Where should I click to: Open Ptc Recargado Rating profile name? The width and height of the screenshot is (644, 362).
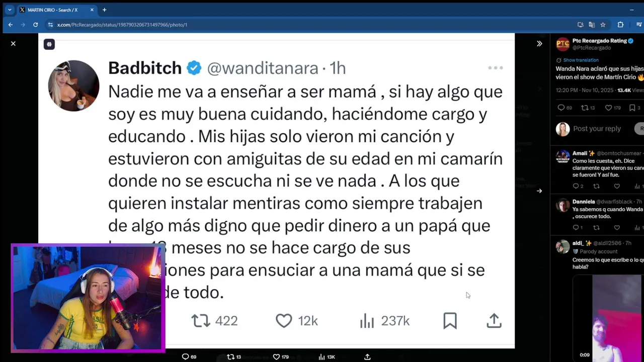(x=599, y=41)
